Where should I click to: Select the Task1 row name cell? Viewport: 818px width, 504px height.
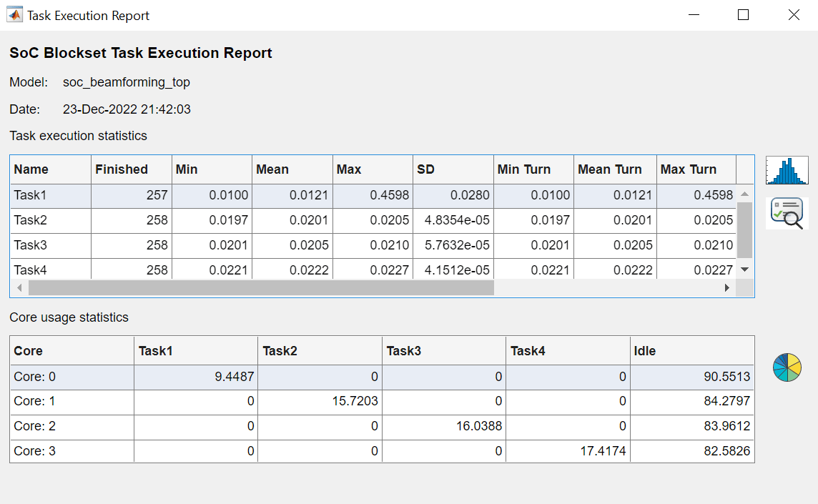(50, 195)
